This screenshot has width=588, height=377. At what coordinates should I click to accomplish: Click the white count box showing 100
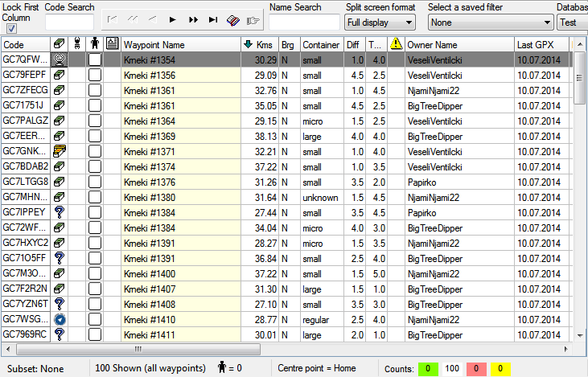tap(452, 369)
